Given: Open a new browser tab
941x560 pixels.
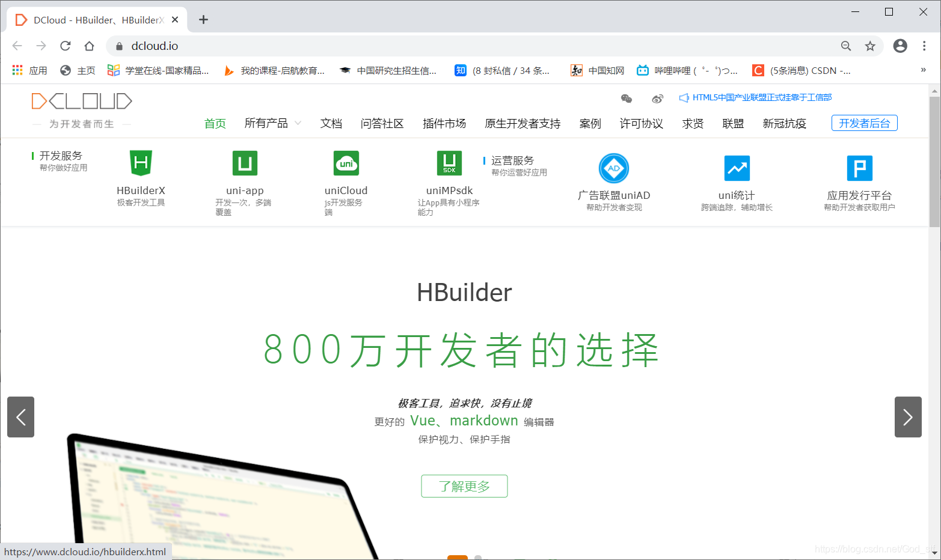Looking at the screenshot, I should pyautogui.click(x=203, y=20).
